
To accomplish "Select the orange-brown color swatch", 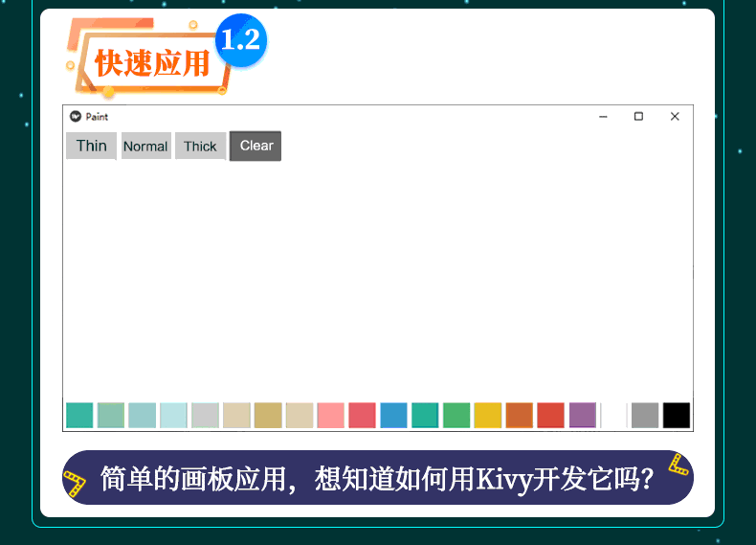I will [x=519, y=416].
